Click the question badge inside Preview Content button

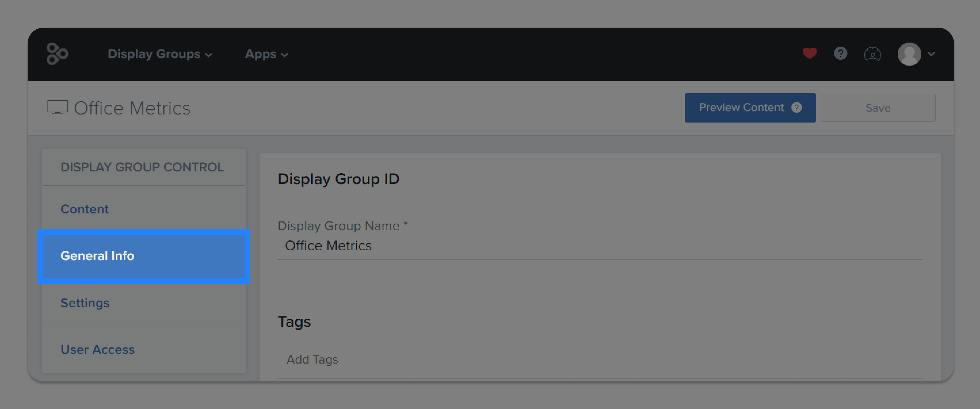(797, 108)
